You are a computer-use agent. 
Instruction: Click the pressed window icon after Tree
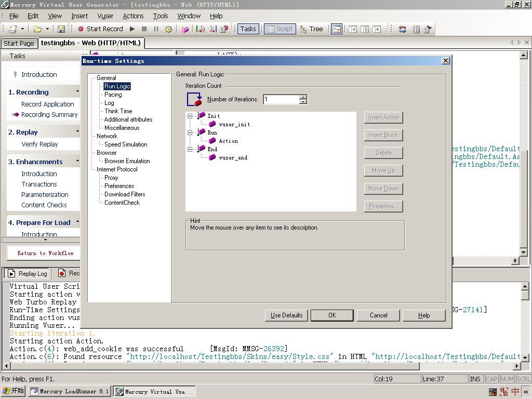click(x=337, y=29)
